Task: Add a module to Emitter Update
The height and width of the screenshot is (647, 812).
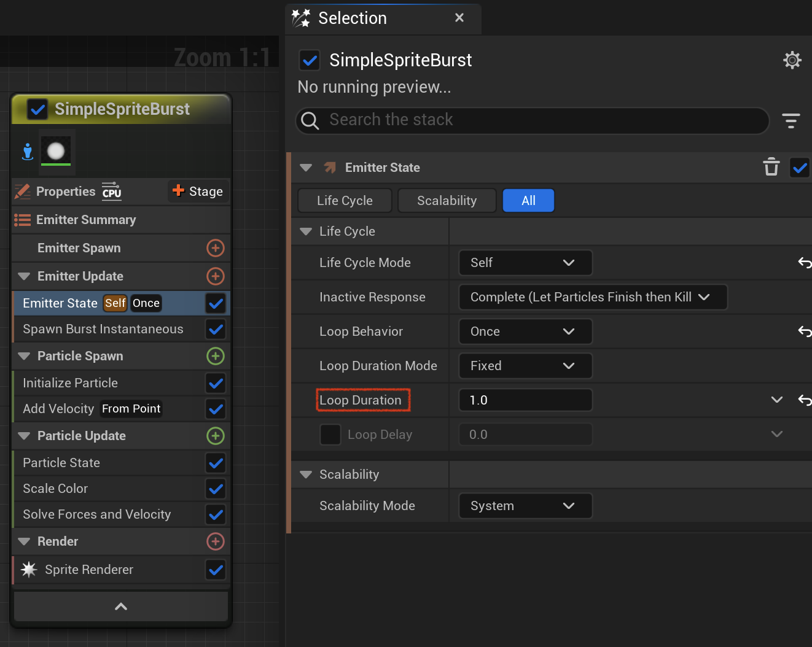Action: tap(215, 276)
